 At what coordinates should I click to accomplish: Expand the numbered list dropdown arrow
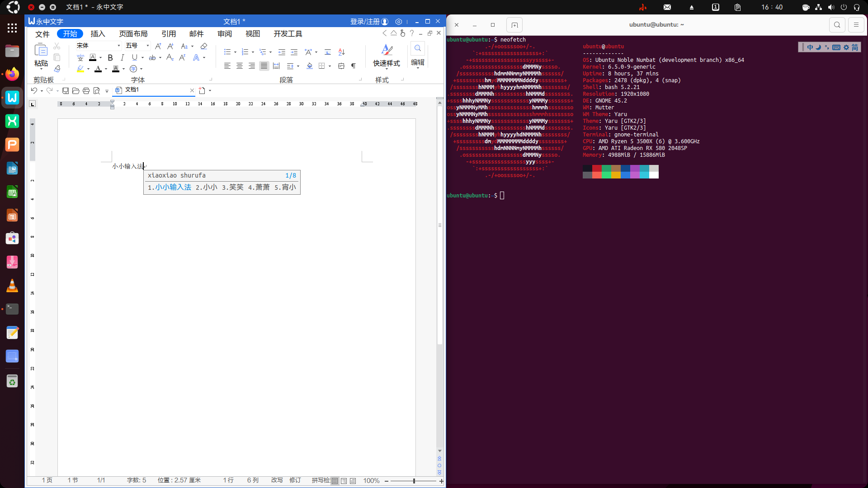click(253, 52)
